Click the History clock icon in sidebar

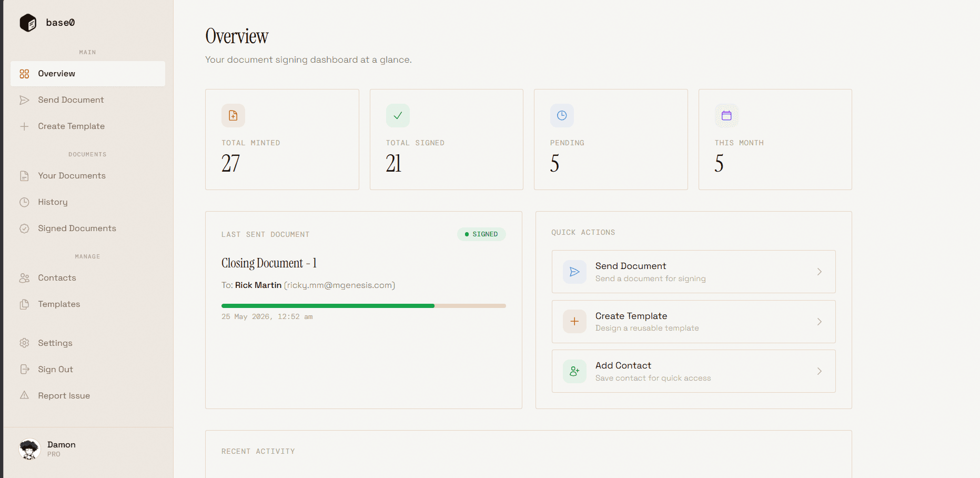[24, 202]
